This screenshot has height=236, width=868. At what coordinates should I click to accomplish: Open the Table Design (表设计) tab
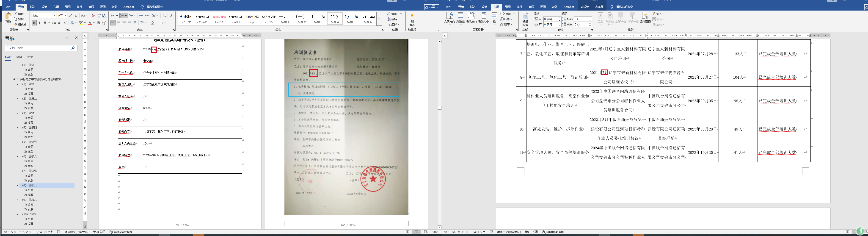[585, 7]
